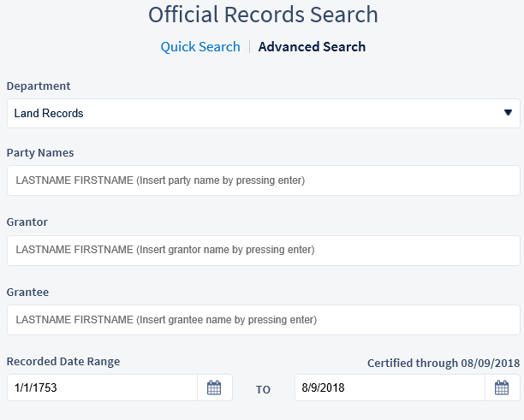
Task: Click into the Grantor name field
Action: coord(263,250)
